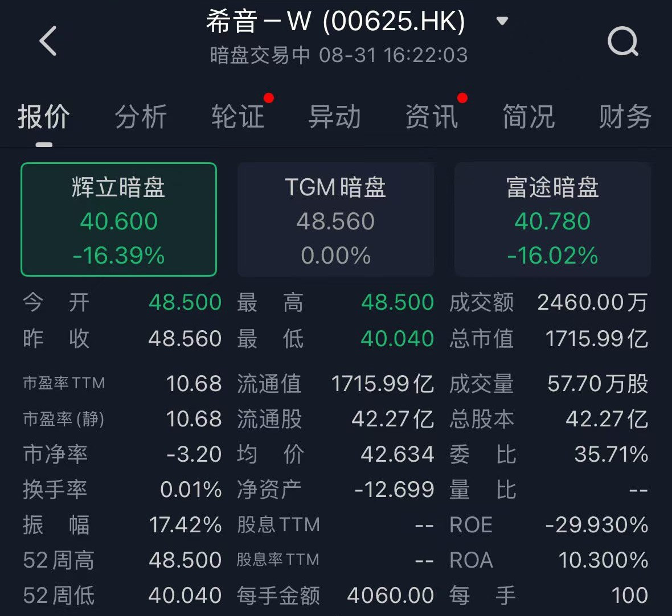The height and width of the screenshot is (616, 672).
Task: Tap 市盈率TTM value 10.68
Action: [194, 383]
